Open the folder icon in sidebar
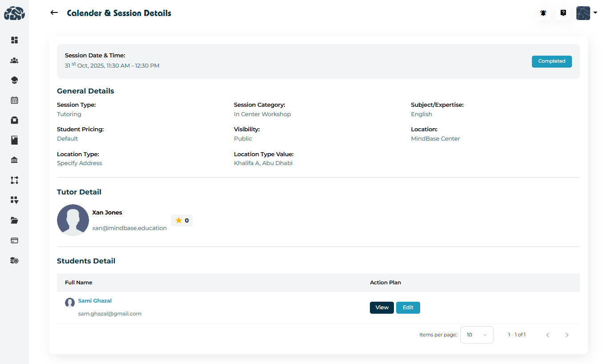Viewport: 608px width, 364px height. (x=14, y=220)
